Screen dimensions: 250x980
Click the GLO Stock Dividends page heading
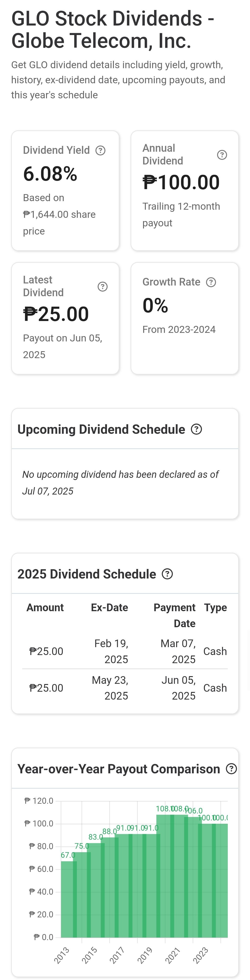(x=113, y=30)
